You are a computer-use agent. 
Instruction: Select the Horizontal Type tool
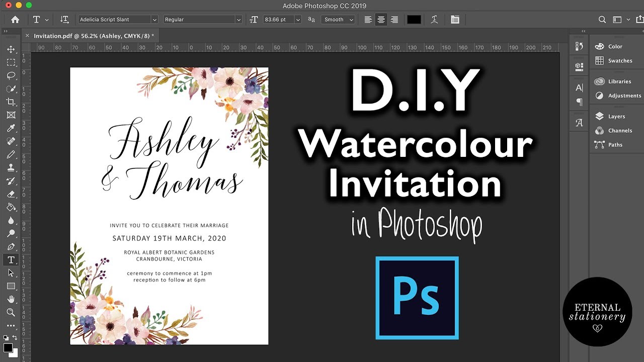11,259
